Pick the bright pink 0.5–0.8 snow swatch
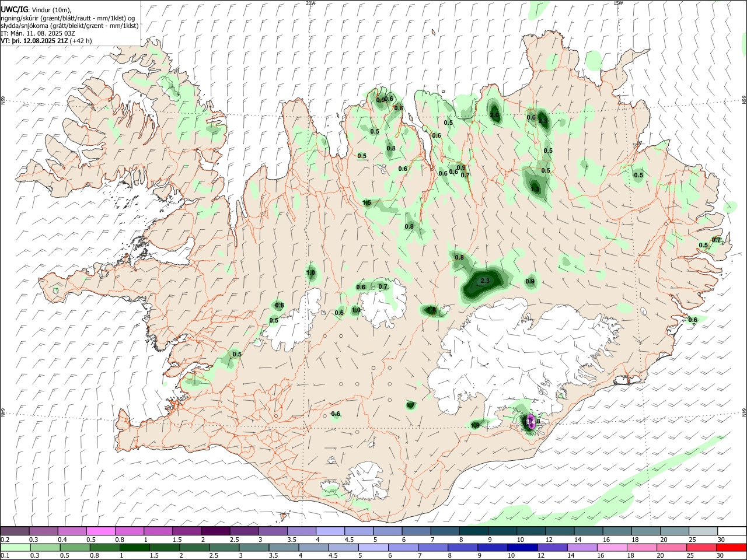The height and width of the screenshot is (560, 747). pyautogui.click(x=101, y=531)
